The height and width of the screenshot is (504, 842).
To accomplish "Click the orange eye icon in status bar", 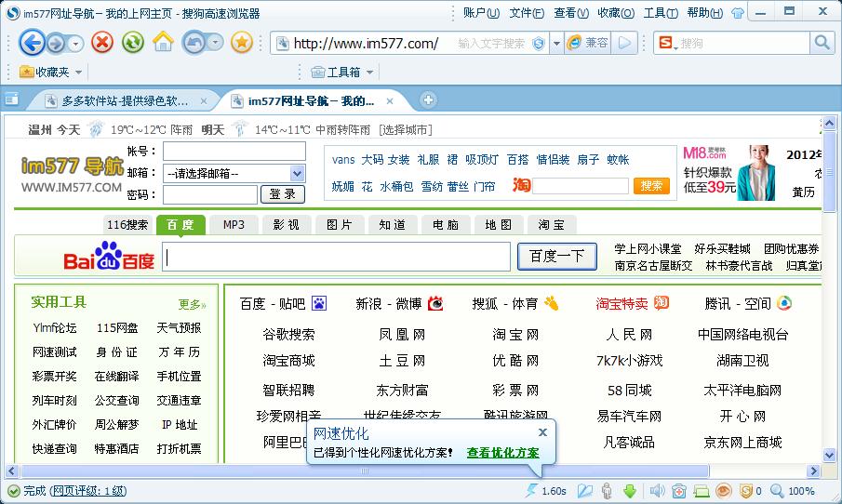I will point(724,491).
